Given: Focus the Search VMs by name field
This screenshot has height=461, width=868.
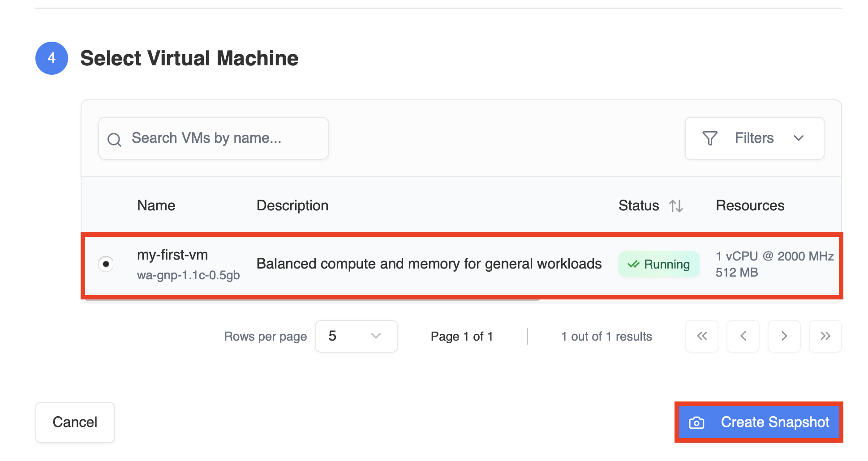Looking at the screenshot, I should point(214,138).
